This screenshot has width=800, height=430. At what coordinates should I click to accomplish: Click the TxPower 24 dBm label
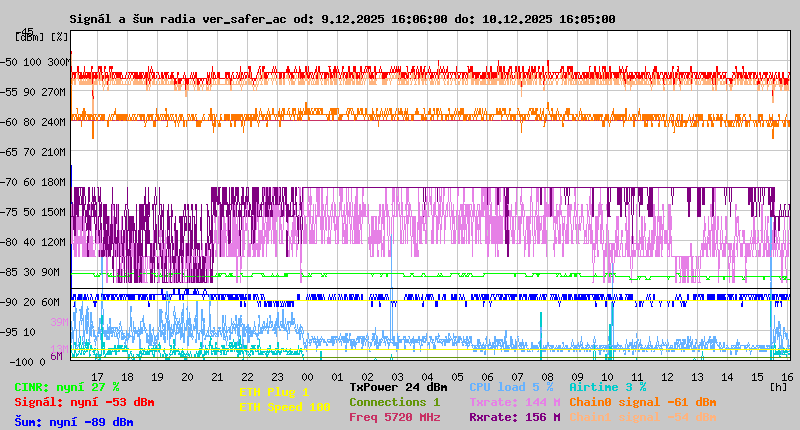tap(399, 387)
